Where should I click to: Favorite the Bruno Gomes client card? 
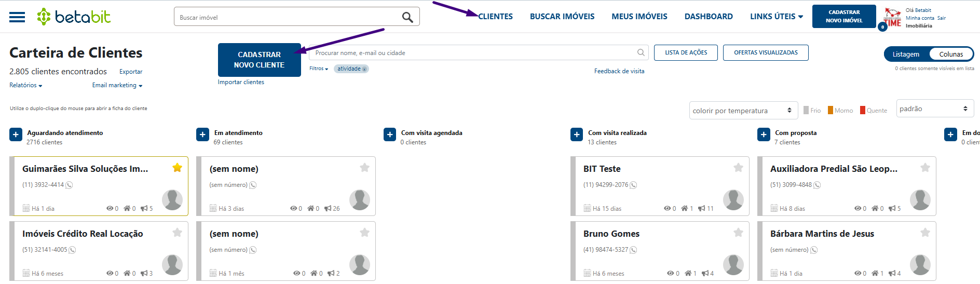738,233
